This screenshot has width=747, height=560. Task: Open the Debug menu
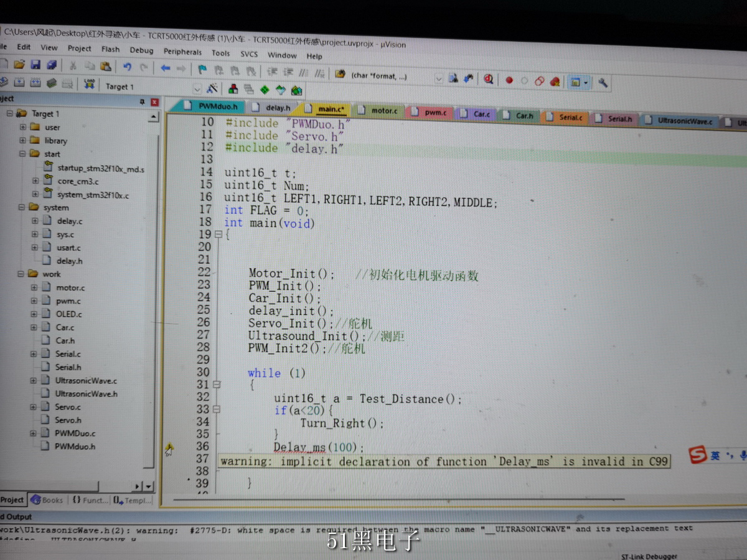141,50
